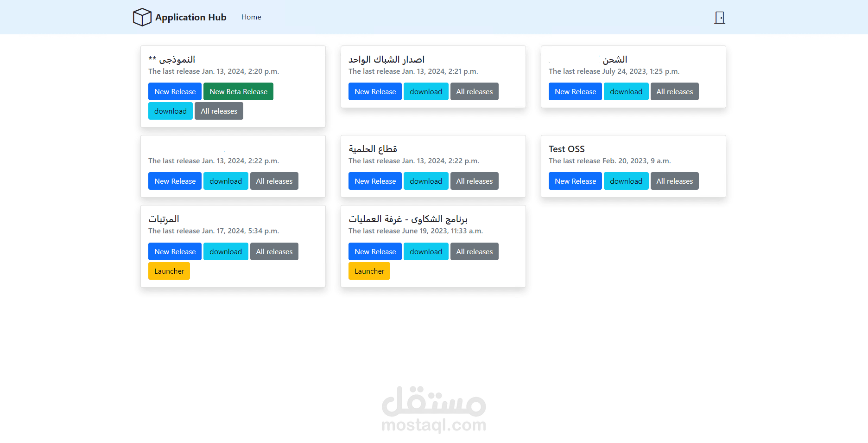Click the Launcher button on برنامج الشكاوى card
Screen dimensions: 868x443
(x=369, y=271)
